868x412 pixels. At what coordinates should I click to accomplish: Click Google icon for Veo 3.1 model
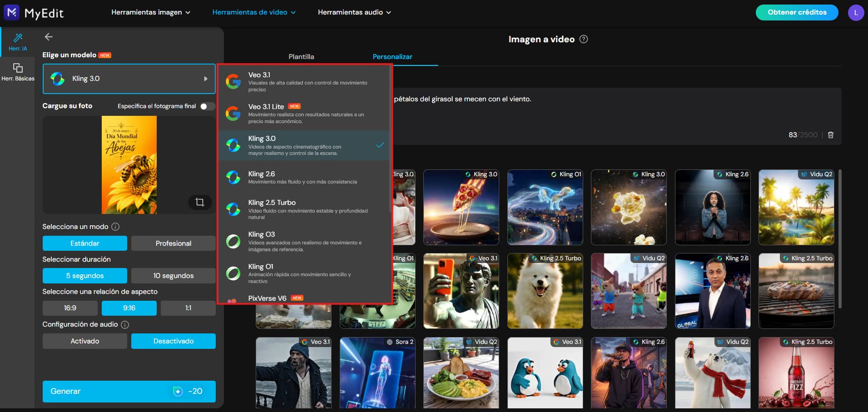[x=233, y=81]
